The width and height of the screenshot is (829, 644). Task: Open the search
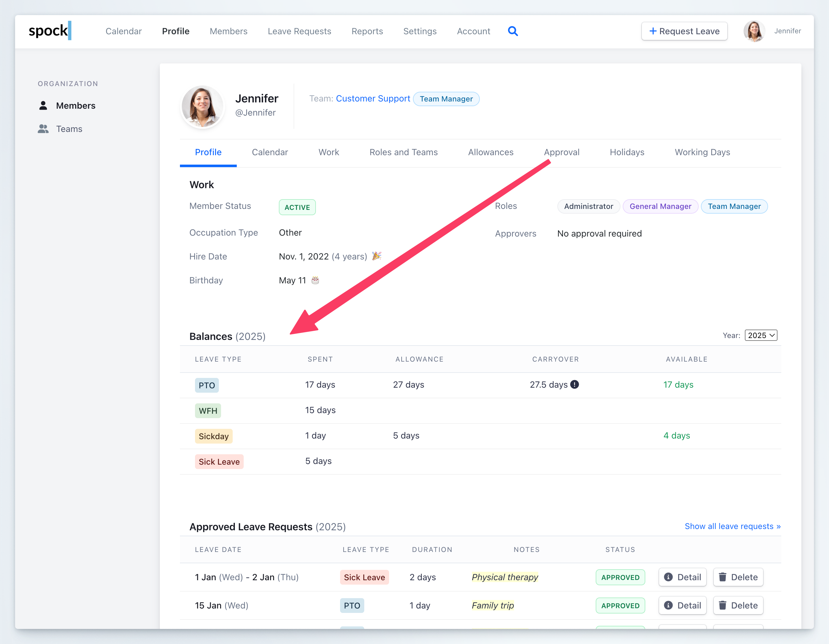click(x=513, y=31)
